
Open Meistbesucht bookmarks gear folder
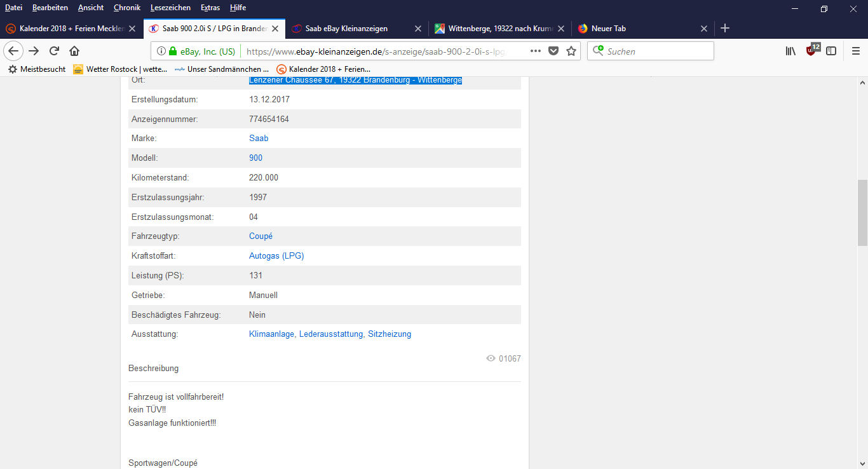tap(37, 69)
